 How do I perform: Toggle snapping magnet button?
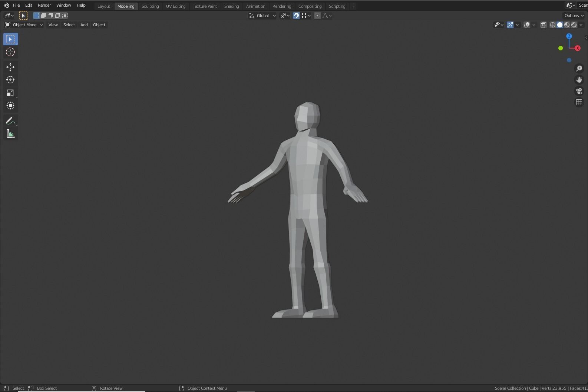point(296,16)
